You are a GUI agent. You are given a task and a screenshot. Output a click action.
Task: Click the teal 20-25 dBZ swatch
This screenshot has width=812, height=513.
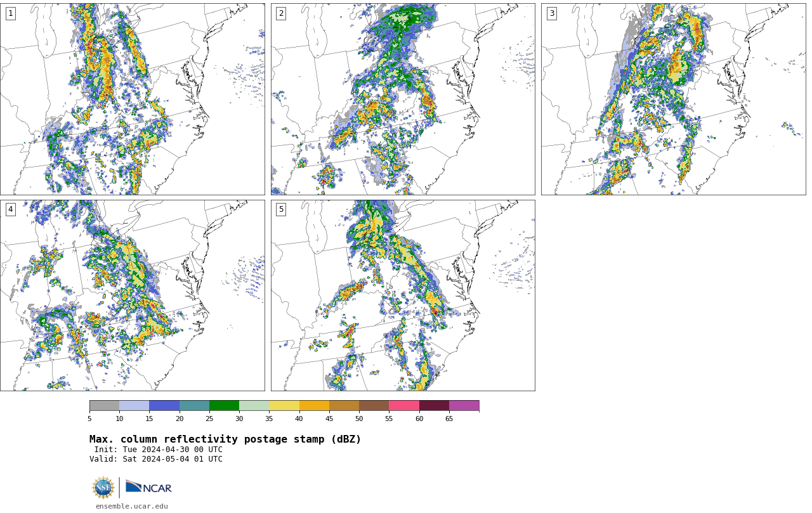point(194,406)
